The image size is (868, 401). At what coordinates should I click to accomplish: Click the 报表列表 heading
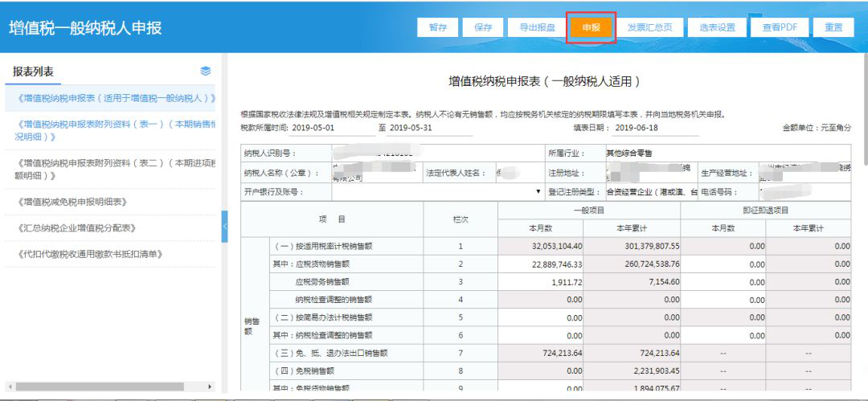33,72
